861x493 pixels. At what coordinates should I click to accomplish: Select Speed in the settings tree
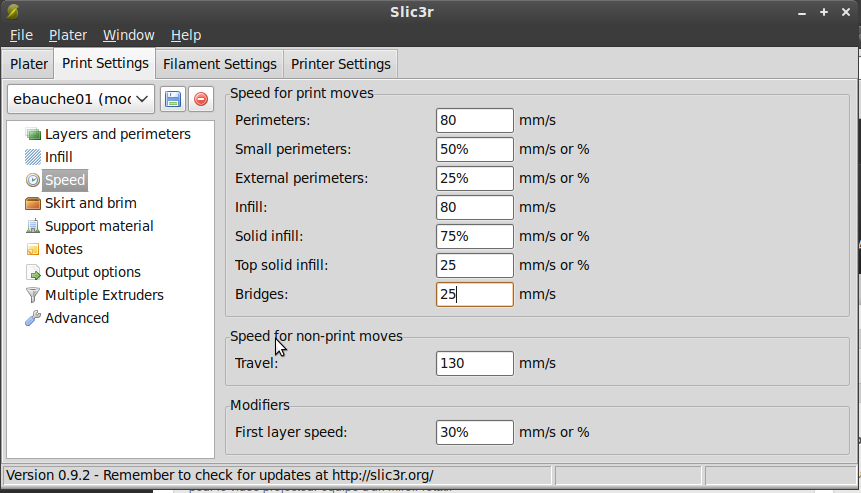[x=66, y=180]
